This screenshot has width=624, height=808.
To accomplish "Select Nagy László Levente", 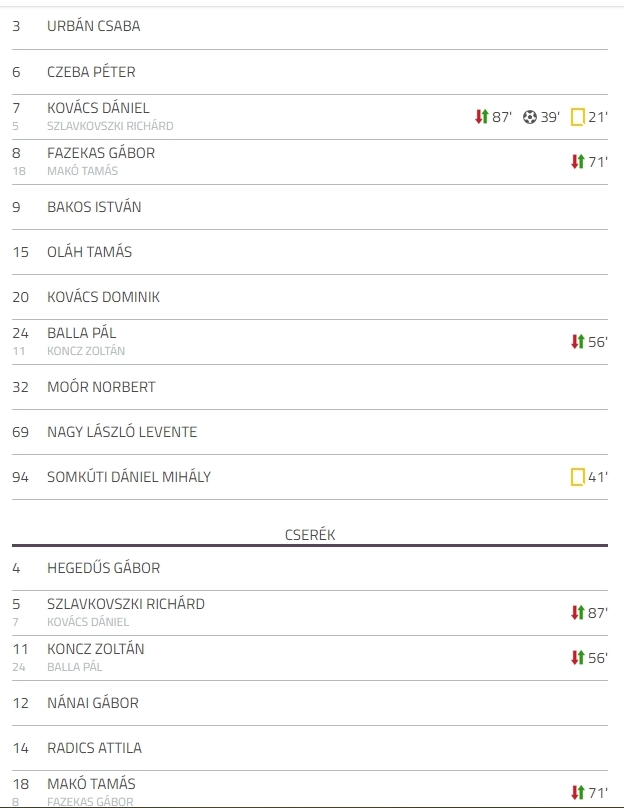I will 122,432.
